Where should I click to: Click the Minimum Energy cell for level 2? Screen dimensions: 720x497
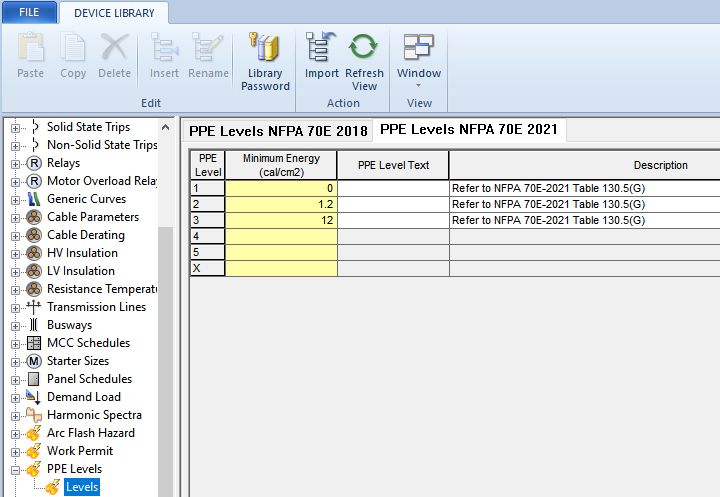click(281, 204)
